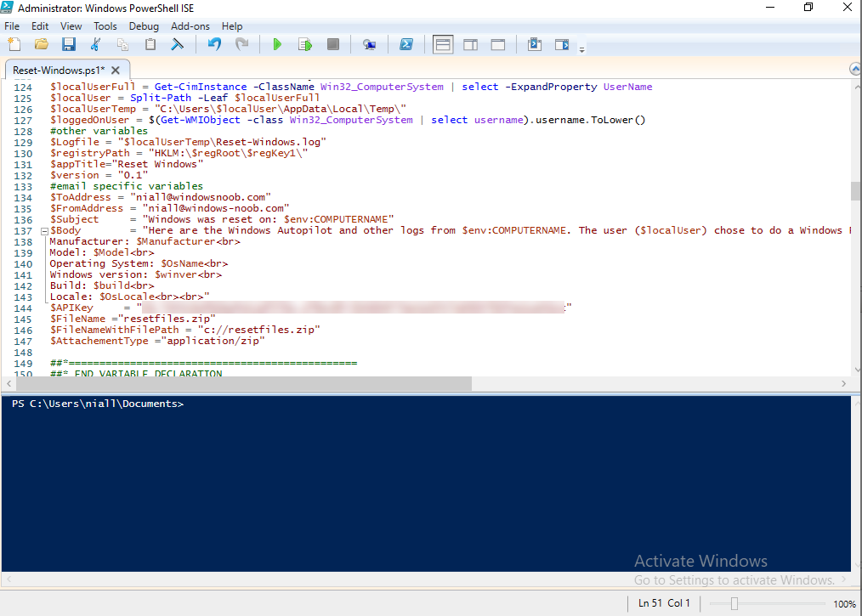Viewport: 862px width, 616px height.
Task: Show the command window
Action: tap(535, 44)
